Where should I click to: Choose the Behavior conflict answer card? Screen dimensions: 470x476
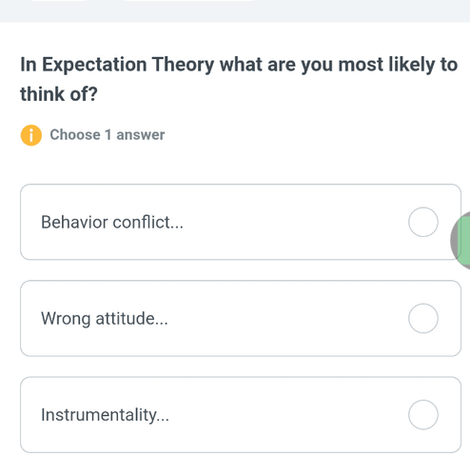coord(241,222)
